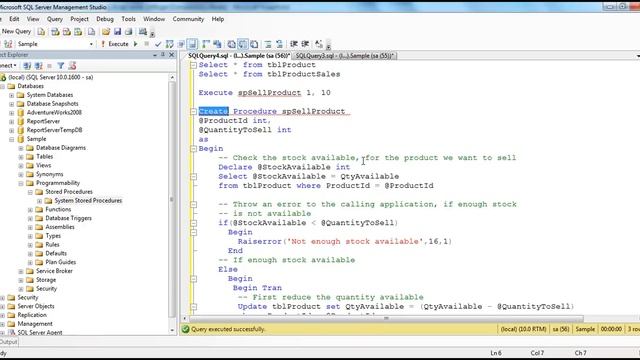Viewport: 640px width, 360px height.
Task: Execute the query with the Execute button
Action: (115, 44)
